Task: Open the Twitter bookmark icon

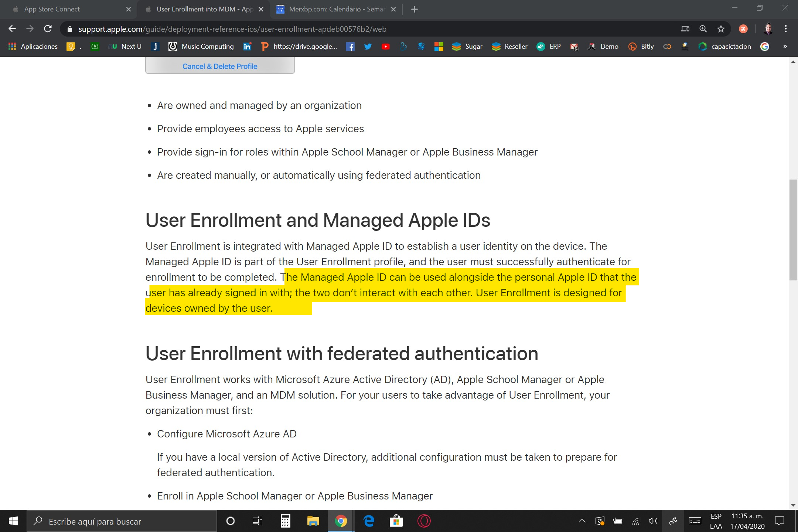Action: (368, 47)
